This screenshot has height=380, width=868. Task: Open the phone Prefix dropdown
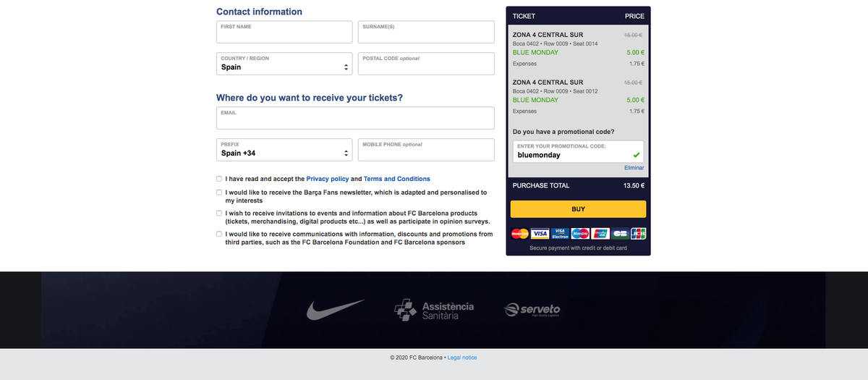(x=284, y=150)
